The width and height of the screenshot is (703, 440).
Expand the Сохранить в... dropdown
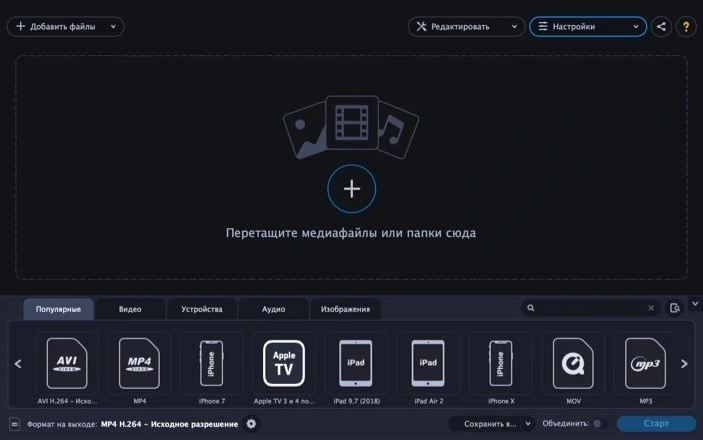pos(491,424)
